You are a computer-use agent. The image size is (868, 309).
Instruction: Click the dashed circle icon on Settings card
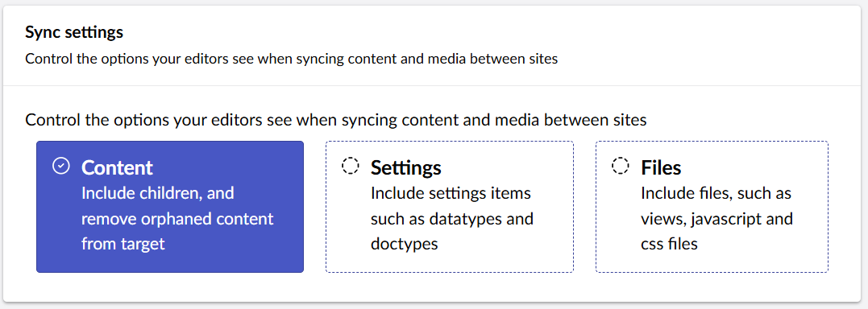[x=350, y=166]
